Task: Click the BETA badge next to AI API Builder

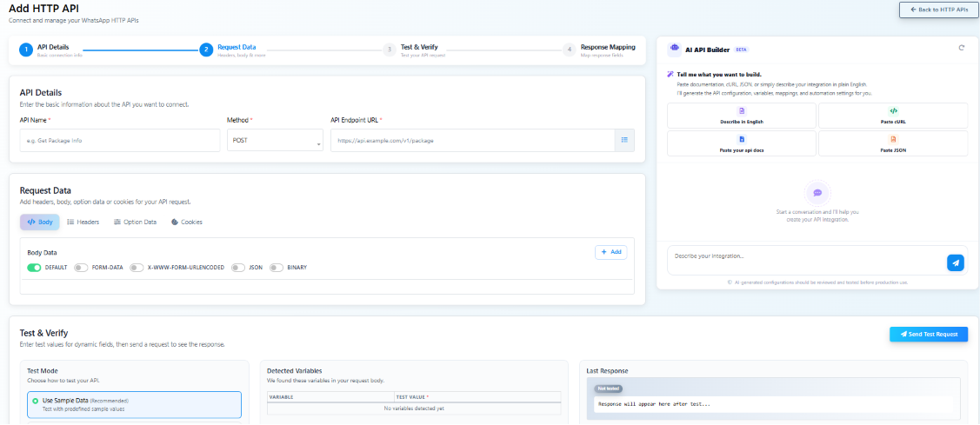Action: click(x=741, y=49)
